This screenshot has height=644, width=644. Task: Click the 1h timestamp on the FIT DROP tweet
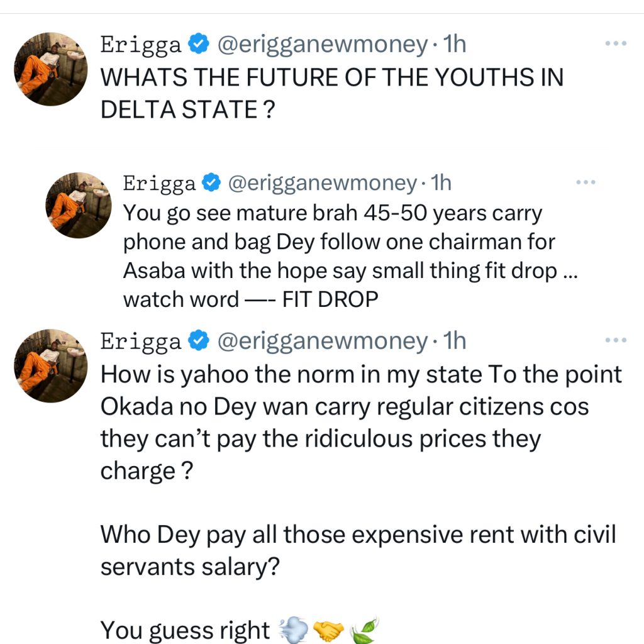pos(440,183)
